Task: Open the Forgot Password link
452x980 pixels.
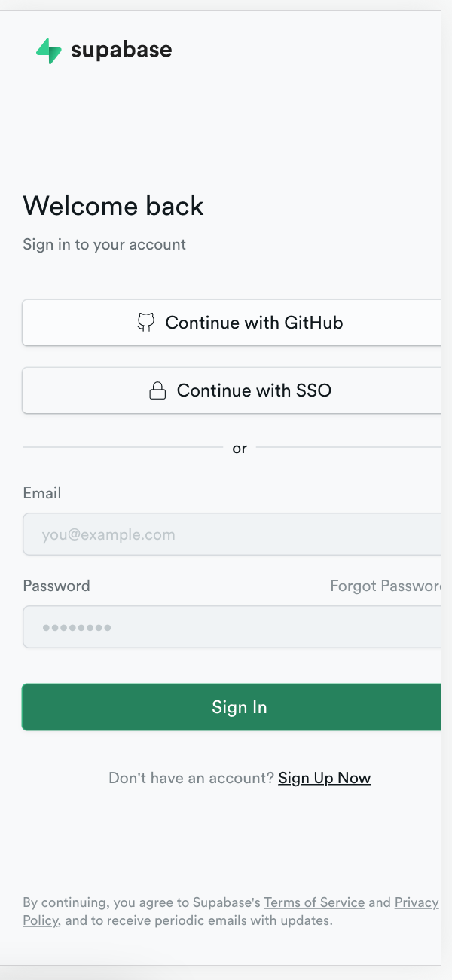Action: click(x=386, y=586)
